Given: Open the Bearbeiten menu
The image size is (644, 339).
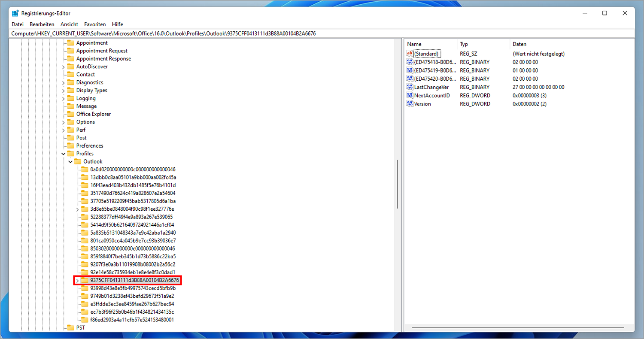Looking at the screenshot, I should [42, 24].
